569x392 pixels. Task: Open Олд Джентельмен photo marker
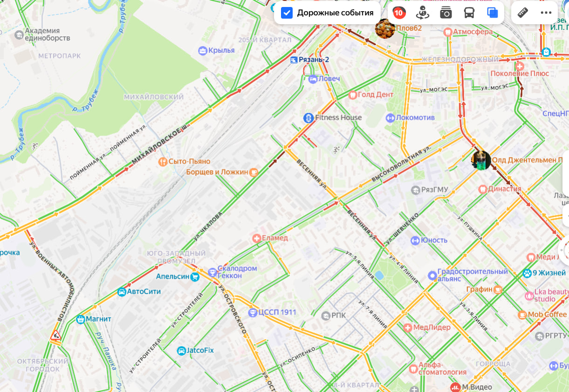[481, 160]
